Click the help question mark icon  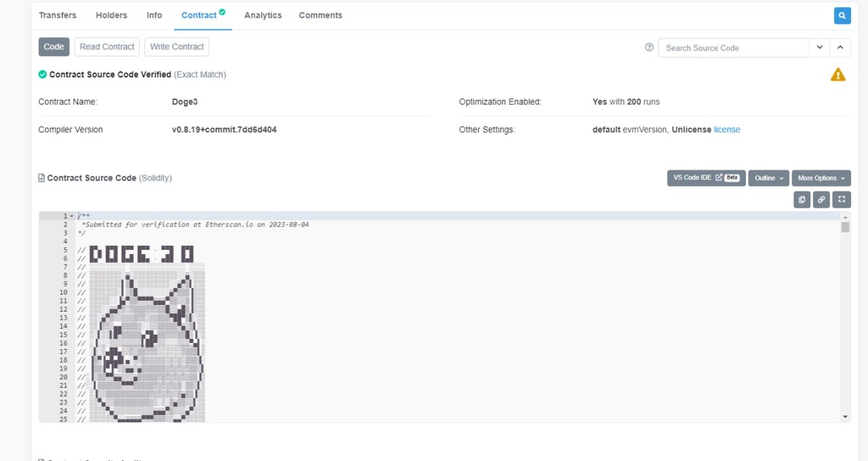649,47
